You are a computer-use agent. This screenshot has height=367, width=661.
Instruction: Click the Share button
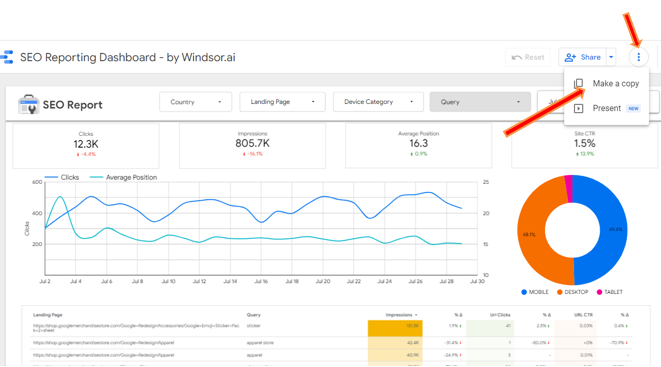click(583, 57)
